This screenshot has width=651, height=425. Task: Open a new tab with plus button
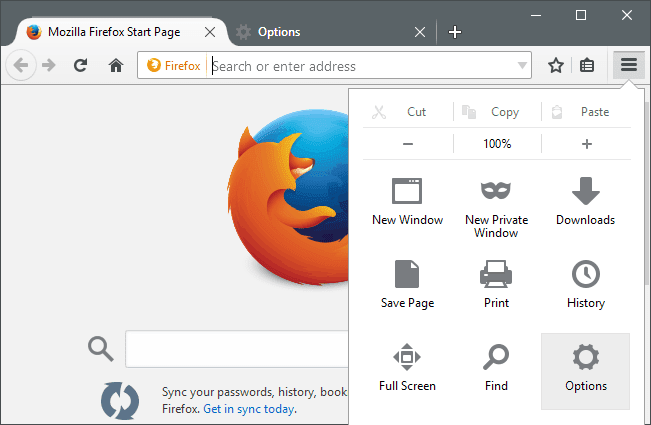[455, 32]
